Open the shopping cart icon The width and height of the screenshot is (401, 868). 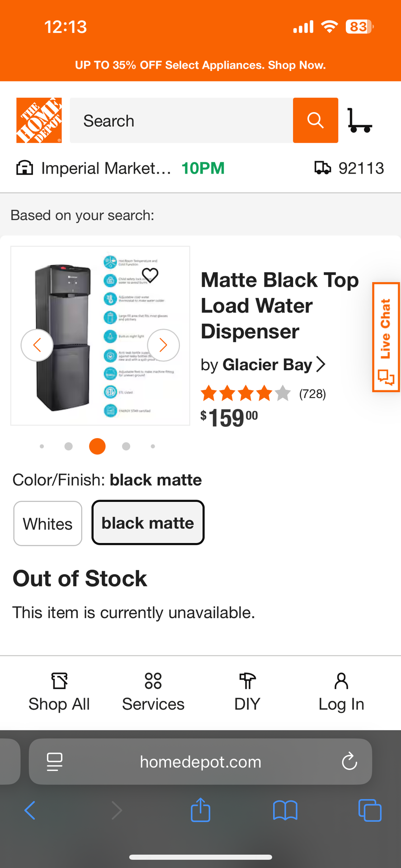click(x=359, y=120)
